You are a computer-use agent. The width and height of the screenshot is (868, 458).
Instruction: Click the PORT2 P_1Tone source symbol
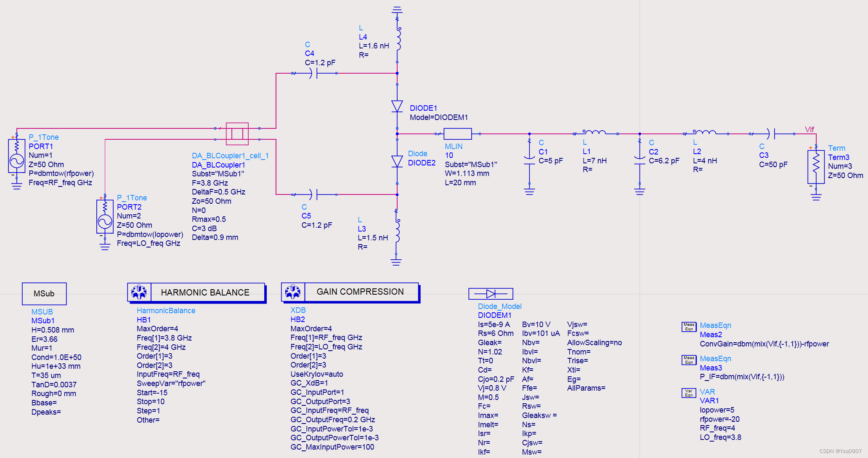(105, 216)
